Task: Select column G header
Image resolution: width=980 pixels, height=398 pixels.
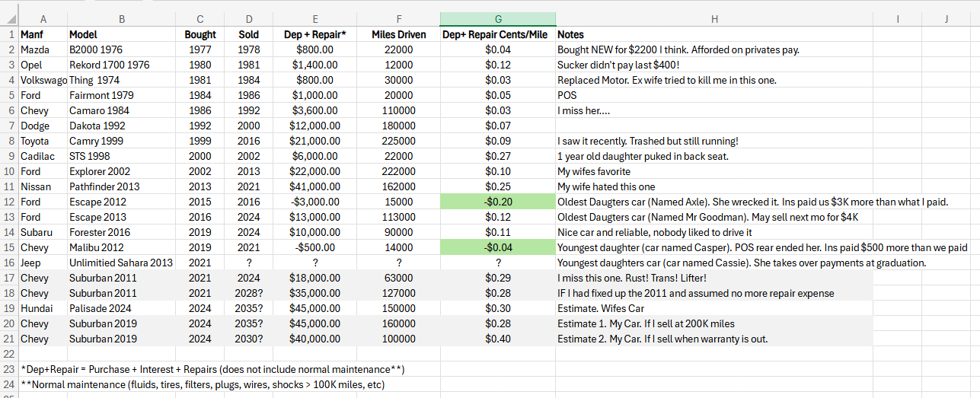Action: click(x=497, y=19)
